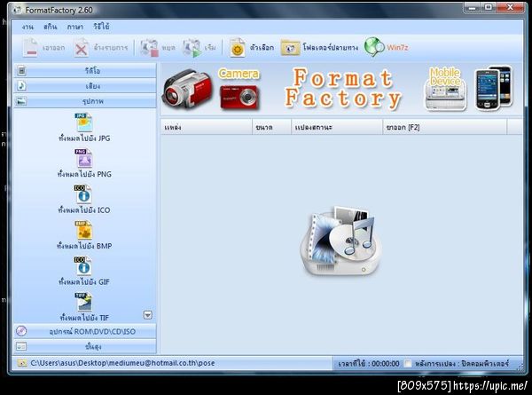Viewport: 532px width, 395px height.
Task: Click the Start (เริ่ม) green play toolbar button
Action: click(x=199, y=48)
